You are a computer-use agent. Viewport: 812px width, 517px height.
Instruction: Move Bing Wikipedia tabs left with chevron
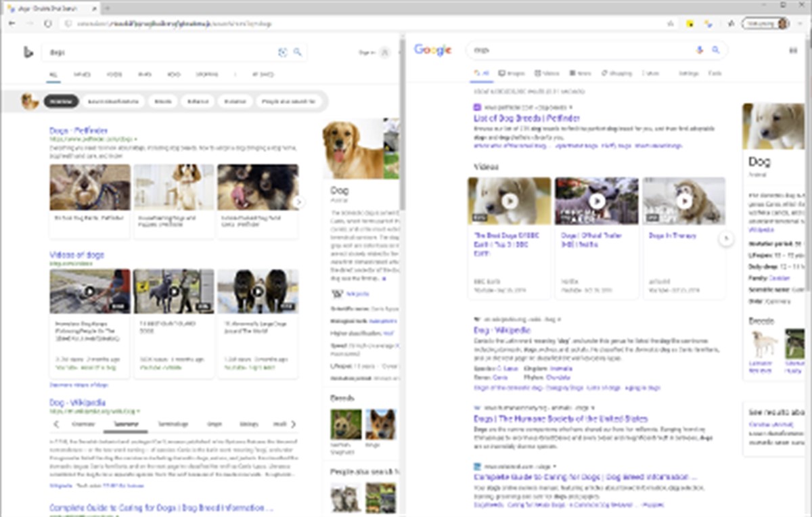(x=56, y=424)
